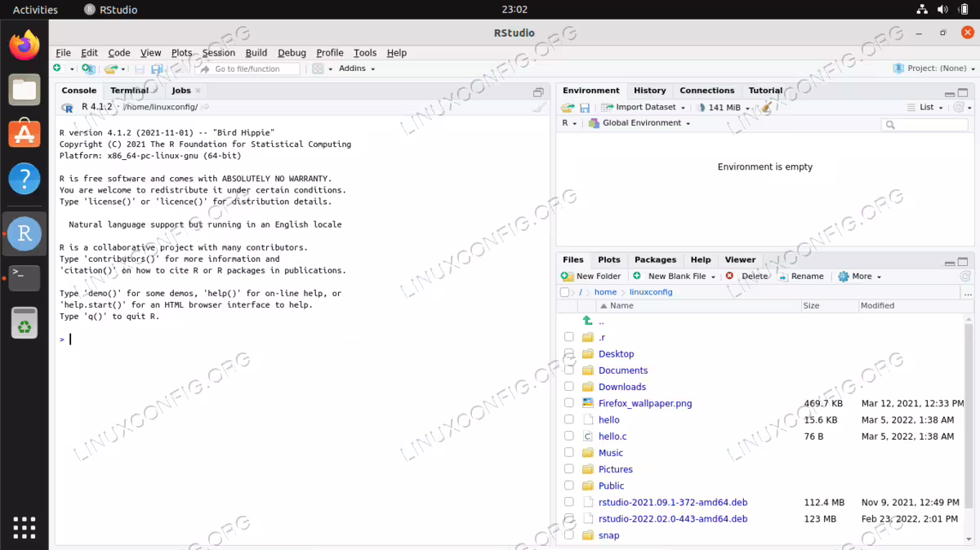
Task: Open rstudio-2022.02.0-443-amd64.deb file
Action: click(672, 519)
